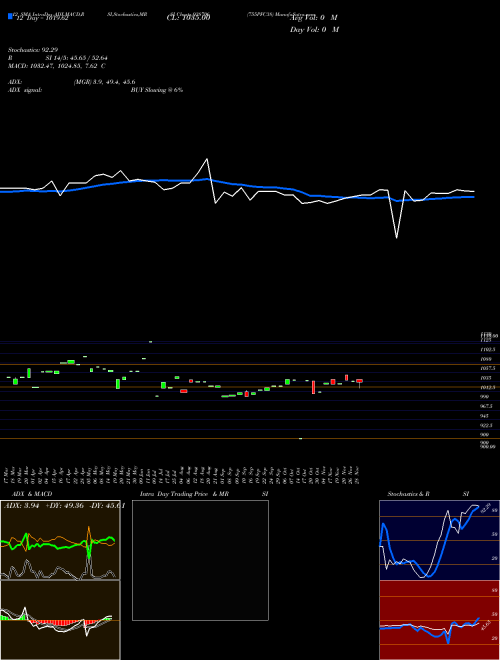500x660 pixels.
Task: Click the 1057.5 price axis label
Action: coord(487,368)
